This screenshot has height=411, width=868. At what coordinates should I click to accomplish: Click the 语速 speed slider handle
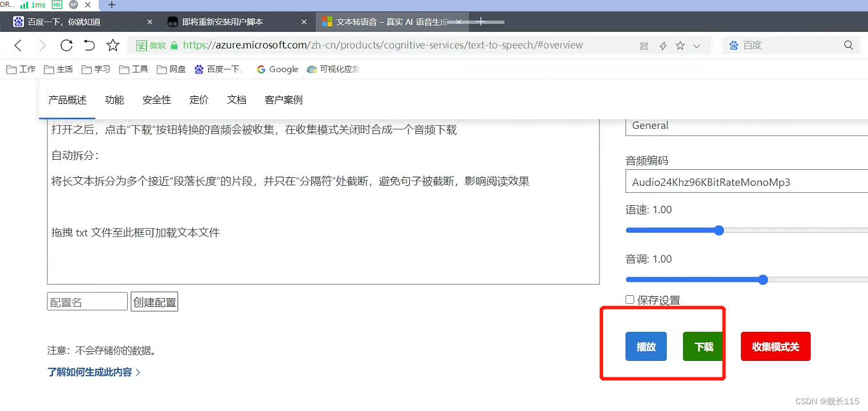tap(719, 230)
